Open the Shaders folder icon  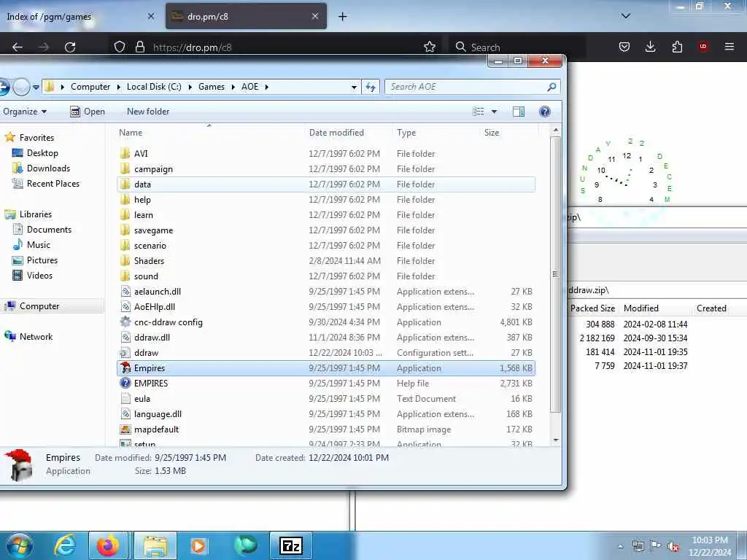[125, 260]
